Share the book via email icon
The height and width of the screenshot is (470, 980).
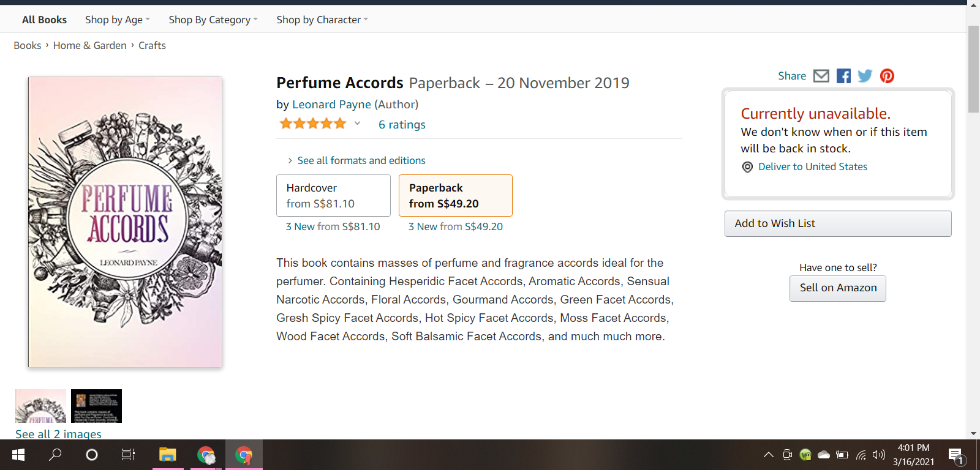pos(821,76)
